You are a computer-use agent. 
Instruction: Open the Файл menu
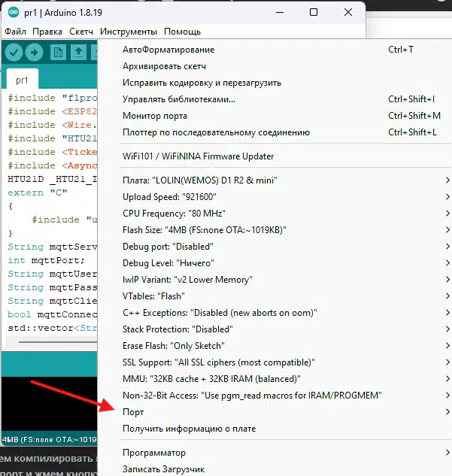point(15,32)
